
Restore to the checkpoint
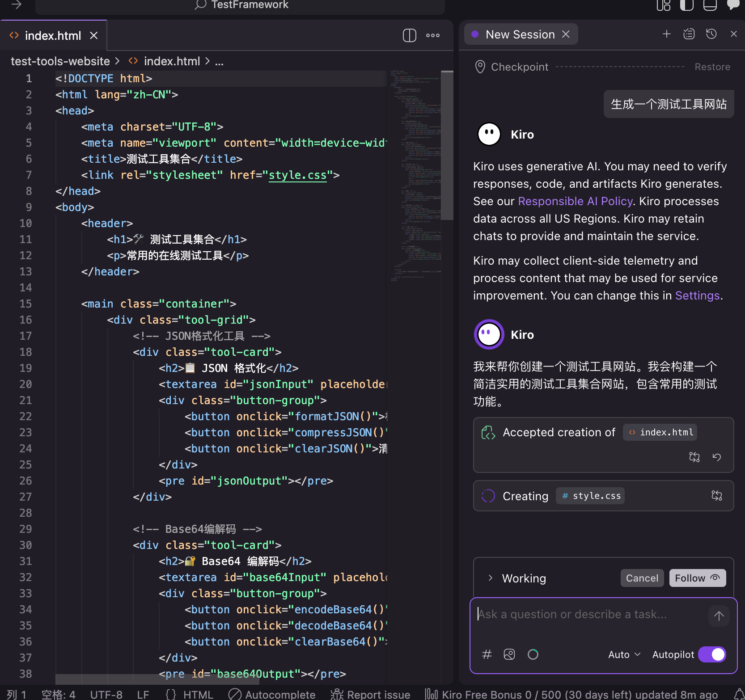(x=712, y=67)
